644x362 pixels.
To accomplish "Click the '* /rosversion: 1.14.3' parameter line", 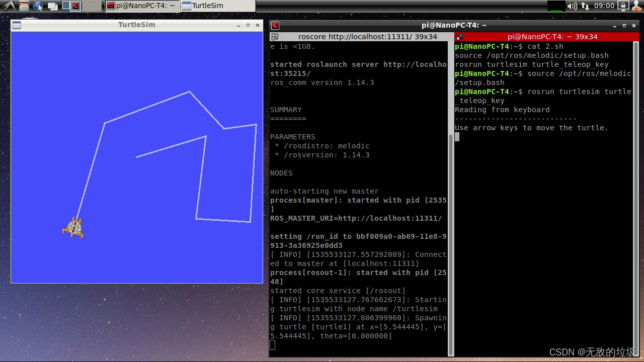I will tap(322, 155).
